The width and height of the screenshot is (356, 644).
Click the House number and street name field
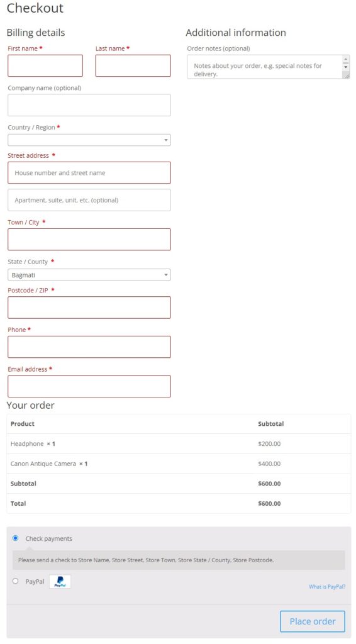click(89, 172)
